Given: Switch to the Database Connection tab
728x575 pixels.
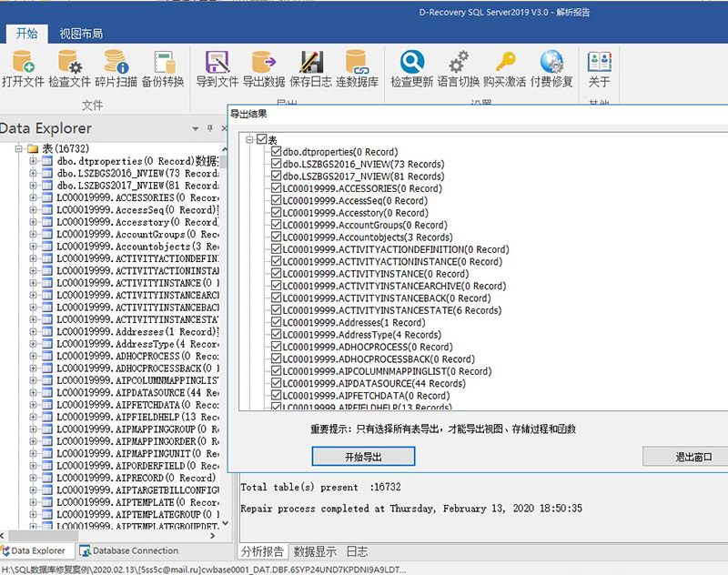Looking at the screenshot, I should [x=129, y=550].
